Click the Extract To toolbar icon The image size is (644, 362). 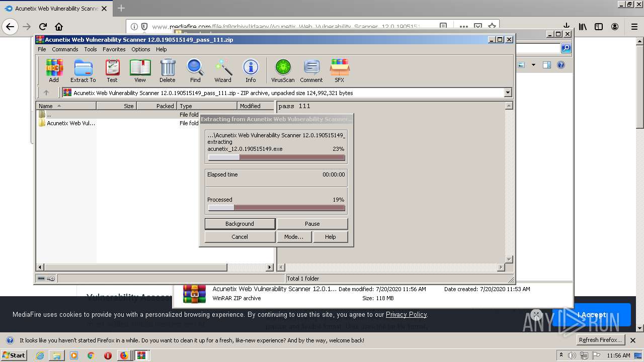coord(83,70)
